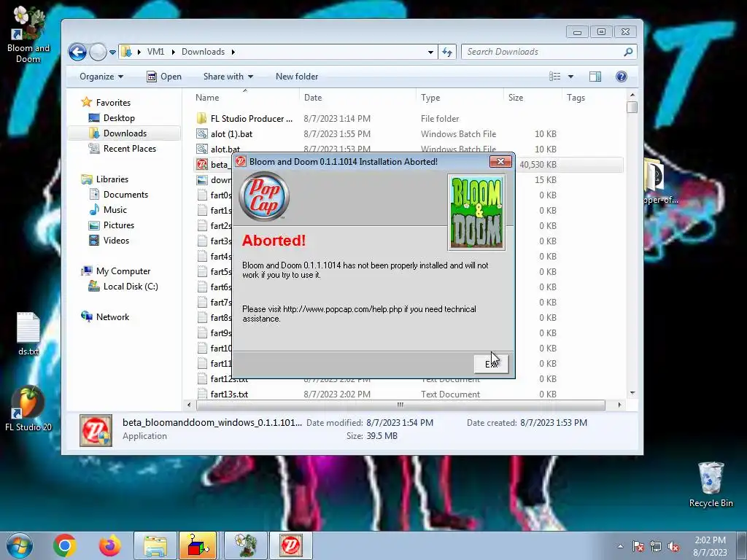The height and width of the screenshot is (560, 747).
Task: Open the Recycle Bin
Action: (711, 484)
